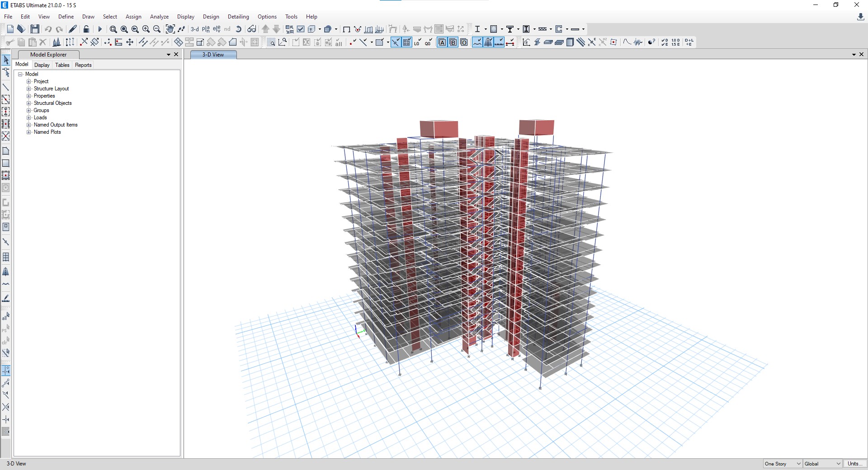Open the One Story dropdown
Image resolution: width=868 pixels, height=470 pixels.
pyautogui.click(x=783, y=464)
